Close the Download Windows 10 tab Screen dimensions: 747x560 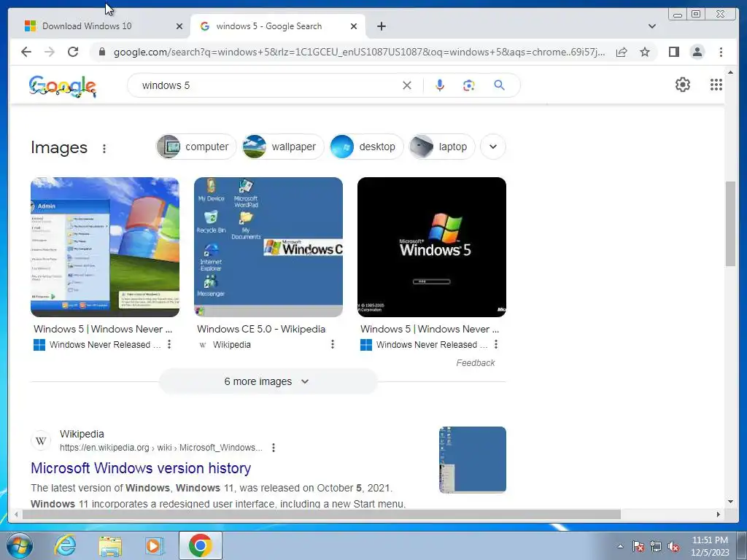(179, 26)
